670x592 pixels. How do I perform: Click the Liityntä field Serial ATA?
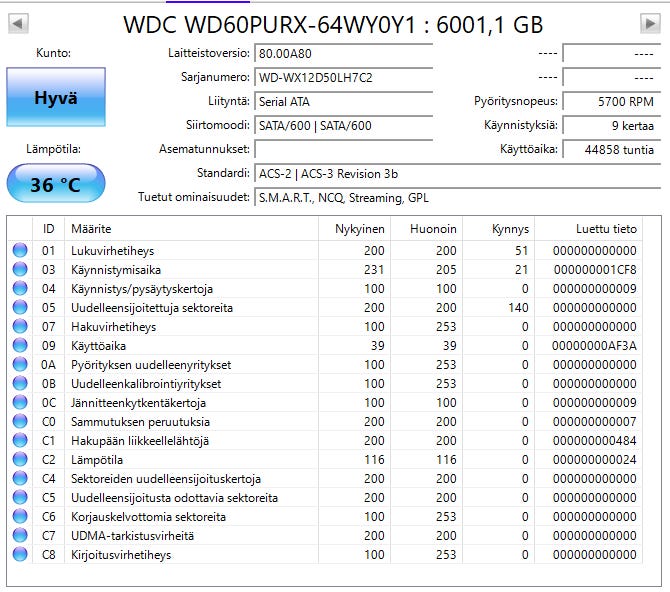[344, 101]
